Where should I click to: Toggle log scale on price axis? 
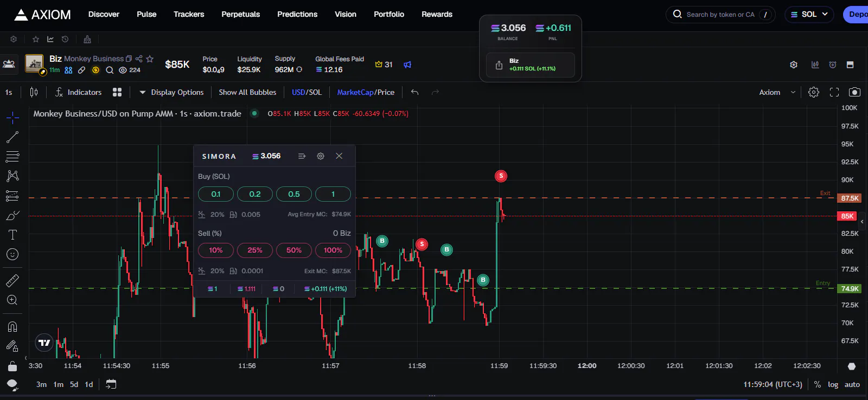tap(833, 384)
